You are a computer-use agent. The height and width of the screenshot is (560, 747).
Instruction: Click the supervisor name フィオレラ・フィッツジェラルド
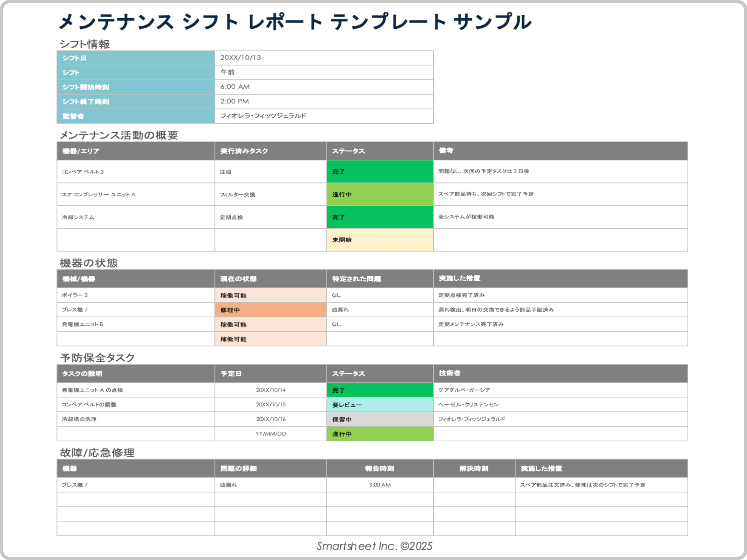pyautogui.click(x=263, y=115)
